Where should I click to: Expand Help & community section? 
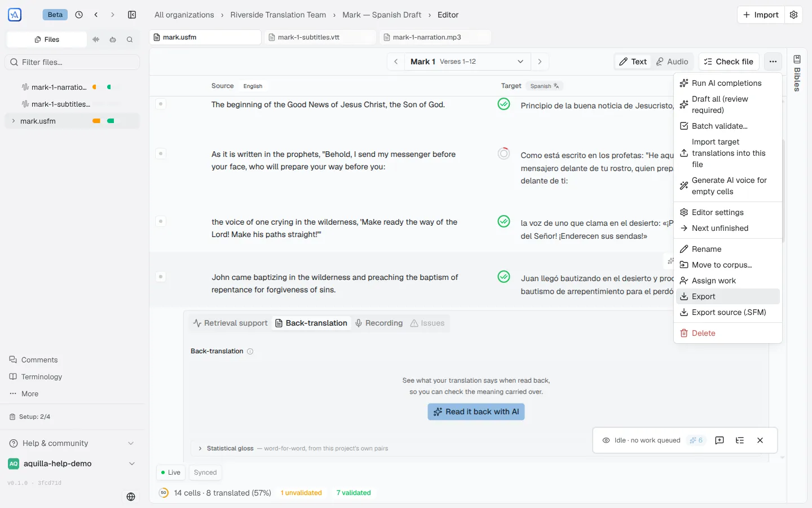pos(72,443)
